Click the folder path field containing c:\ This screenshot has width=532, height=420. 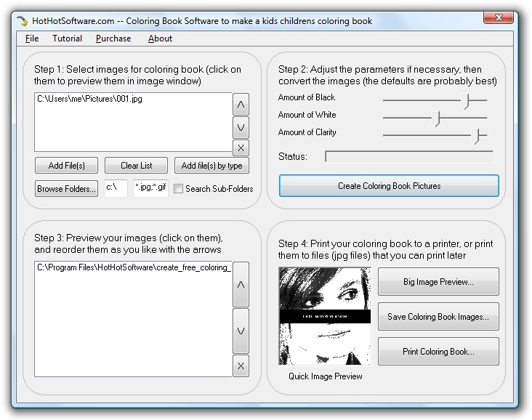tap(116, 188)
